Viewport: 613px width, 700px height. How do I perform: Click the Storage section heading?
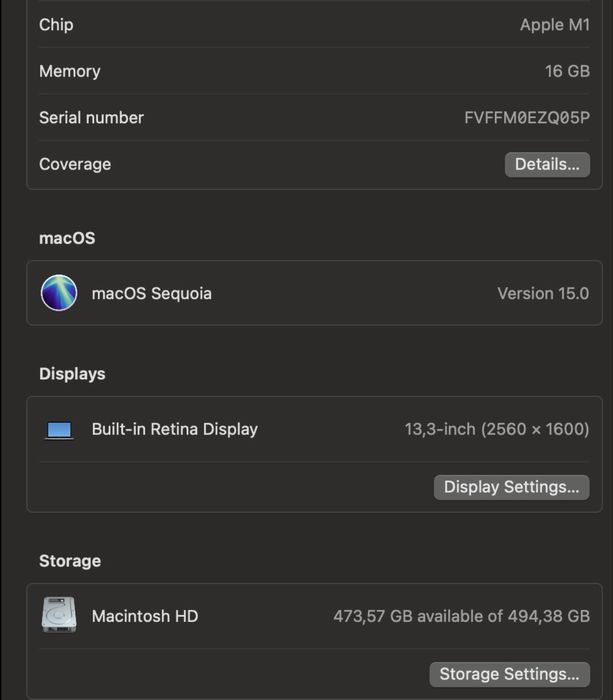tap(70, 561)
